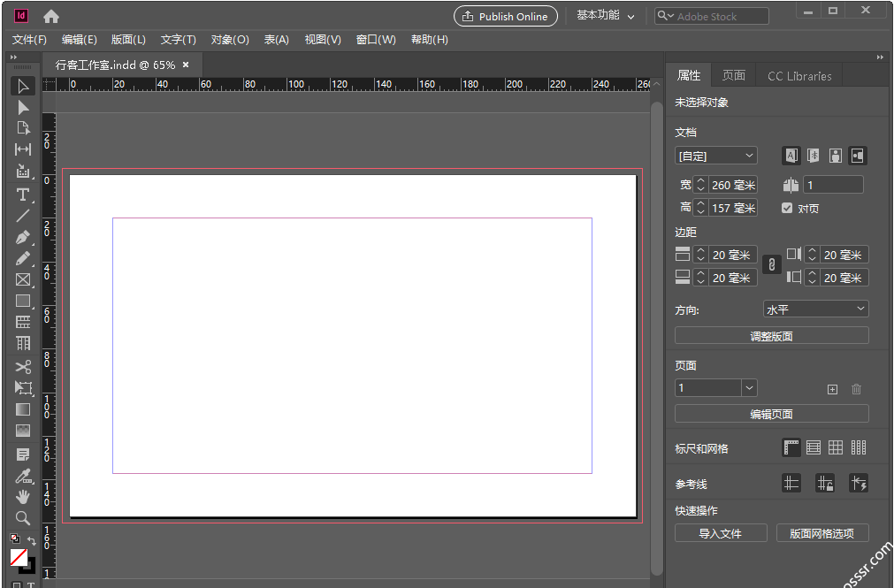The width and height of the screenshot is (894, 588).
Task: Switch to the 页面 tab
Action: point(734,75)
